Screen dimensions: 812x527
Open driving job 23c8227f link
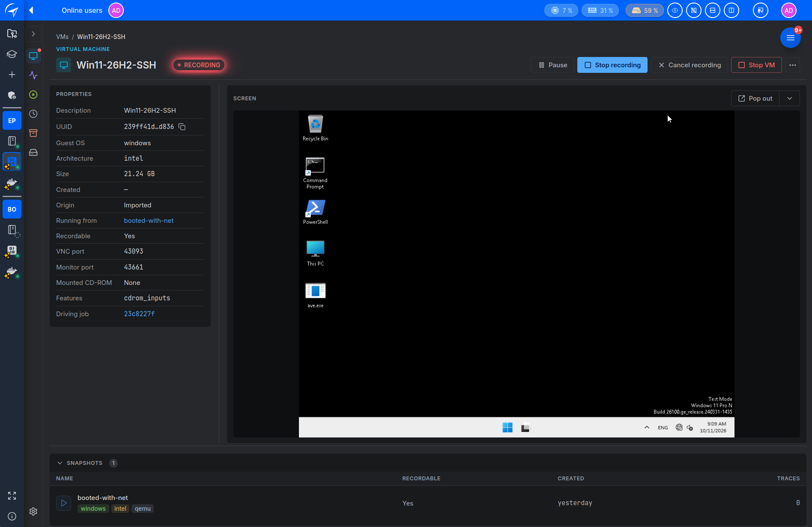tap(139, 314)
